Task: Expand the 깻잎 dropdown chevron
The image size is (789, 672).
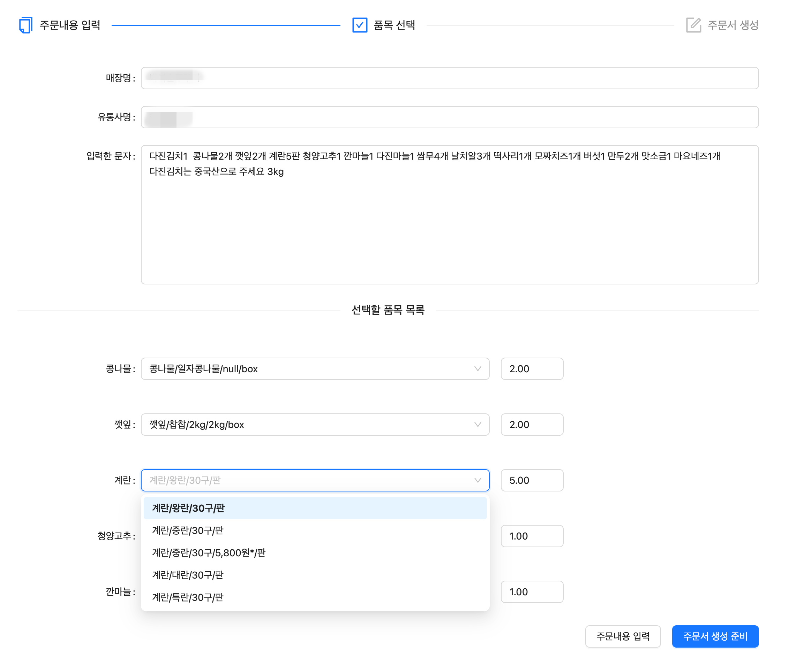Action: [x=478, y=424]
